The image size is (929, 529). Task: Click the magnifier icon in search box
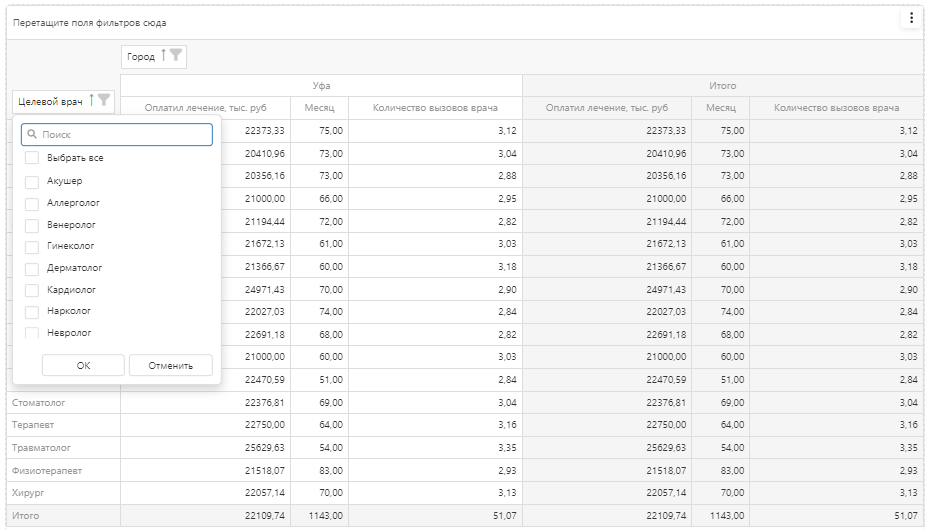coord(32,134)
